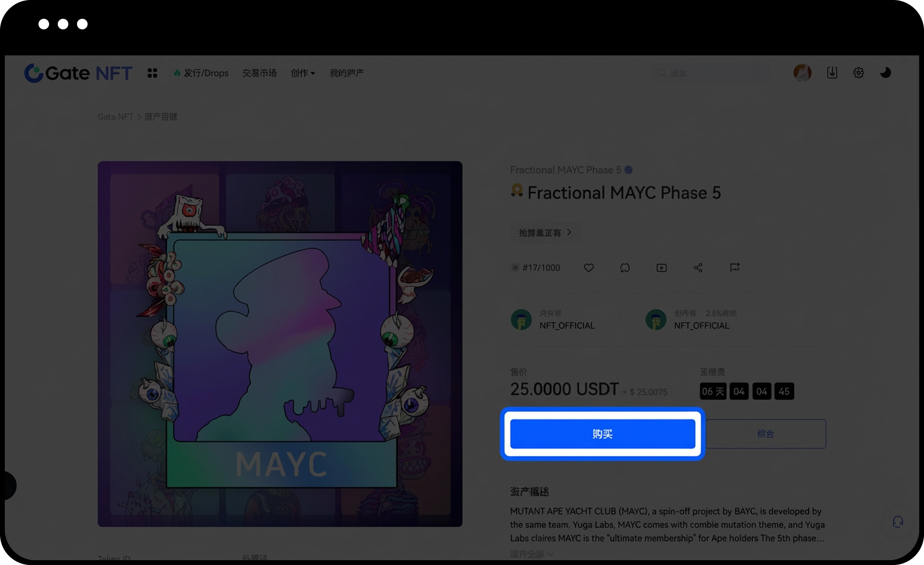Open the chevron button under the title
Image resolution: width=924 pixels, height=565 pixels.
546,233
